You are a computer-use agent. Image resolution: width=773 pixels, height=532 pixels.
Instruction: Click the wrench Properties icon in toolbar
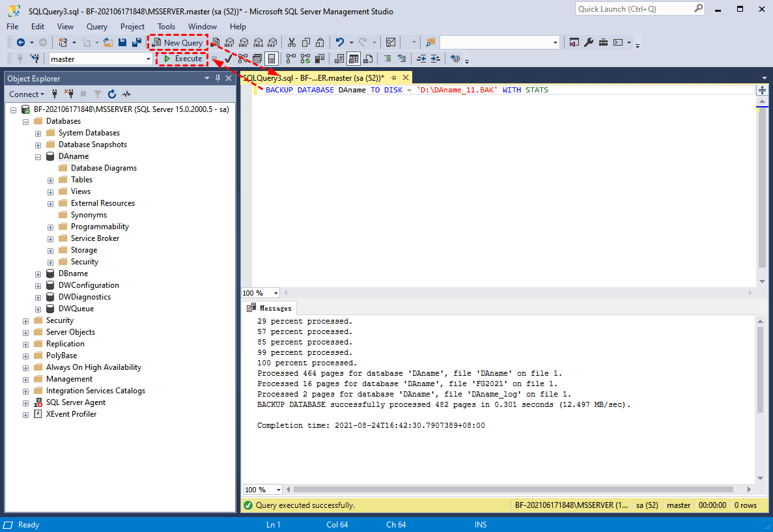tap(588, 42)
